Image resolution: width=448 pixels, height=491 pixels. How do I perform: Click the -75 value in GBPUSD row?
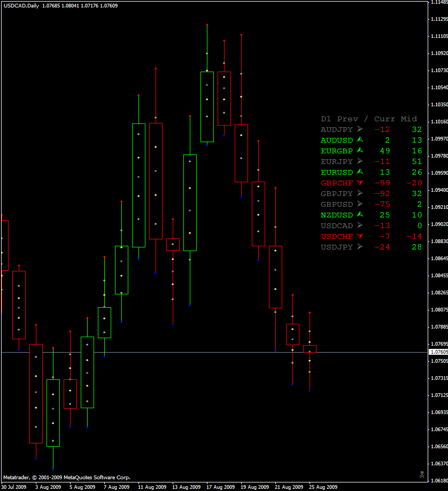tap(382, 204)
